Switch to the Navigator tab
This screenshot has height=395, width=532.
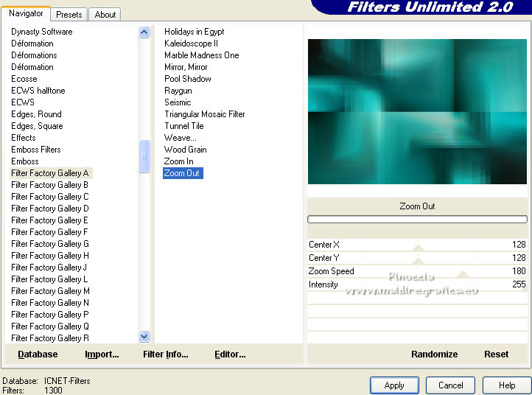26,13
